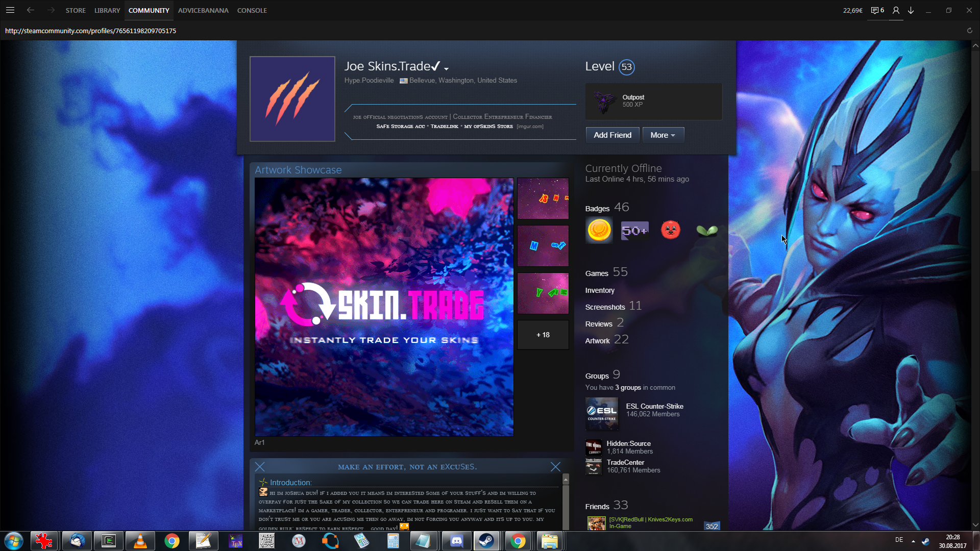Click the gold coin badge icon
The height and width of the screenshot is (551, 980).
tap(599, 231)
